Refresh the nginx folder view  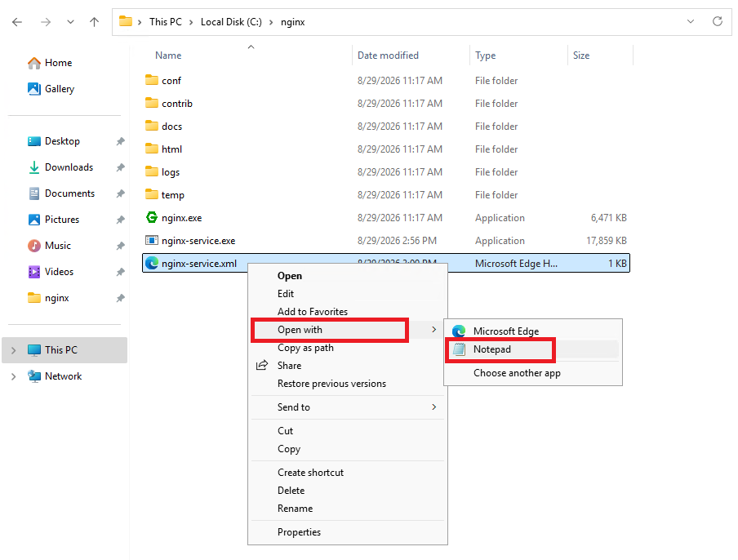718,21
